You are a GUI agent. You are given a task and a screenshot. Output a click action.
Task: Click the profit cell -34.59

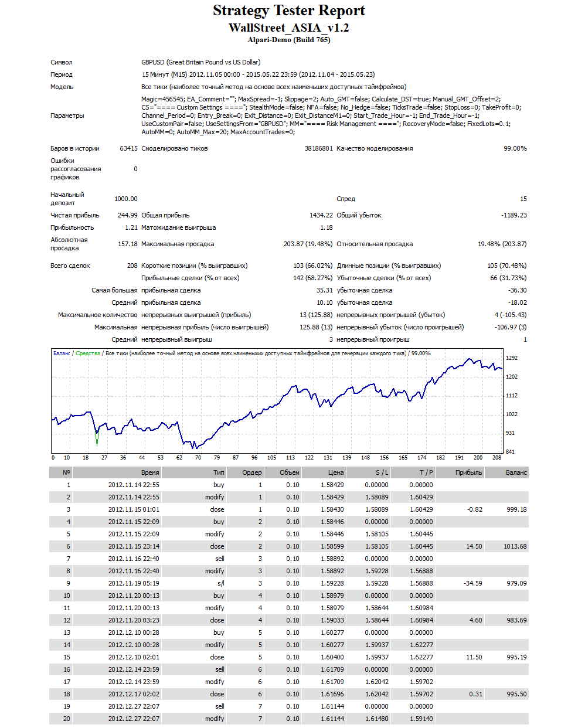click(x=473, y=583)
